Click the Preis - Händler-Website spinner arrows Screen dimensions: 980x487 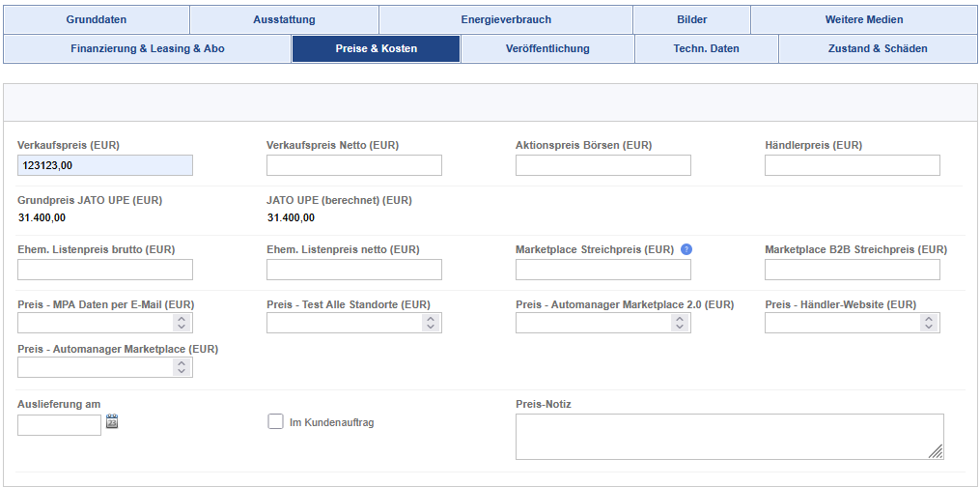tap(929, 323)
